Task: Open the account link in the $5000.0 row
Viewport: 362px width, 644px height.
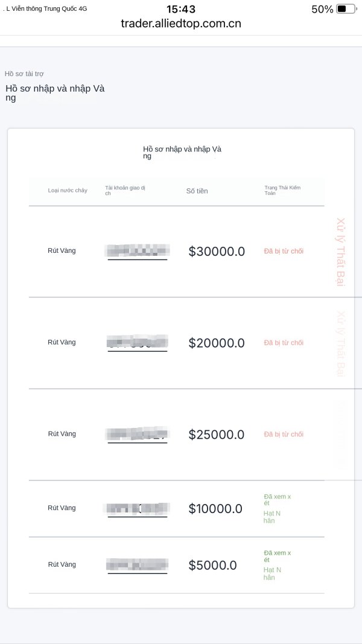Action: click(138, 566)
